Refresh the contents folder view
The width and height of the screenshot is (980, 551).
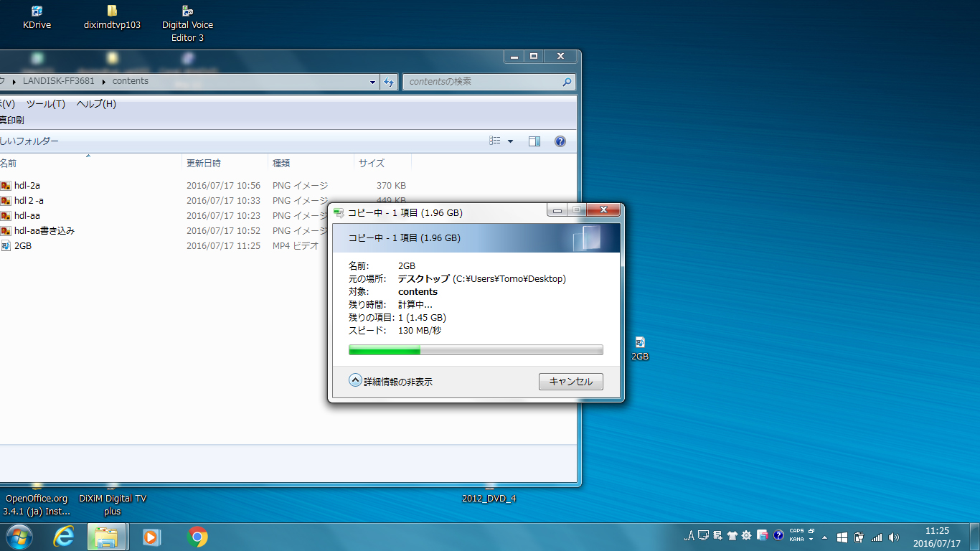pyautogui.click(x=389, y=82)
